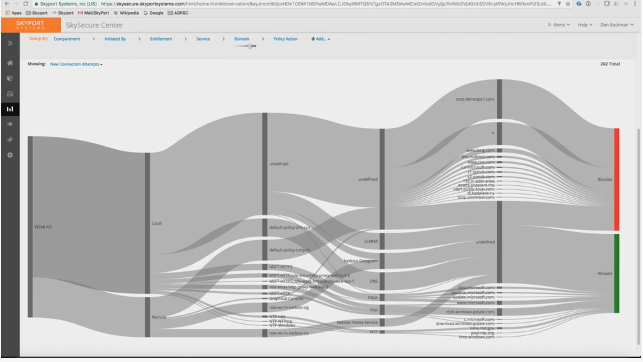
Task: Click the green Allowed bar in diagram
Action: (616, 273)
